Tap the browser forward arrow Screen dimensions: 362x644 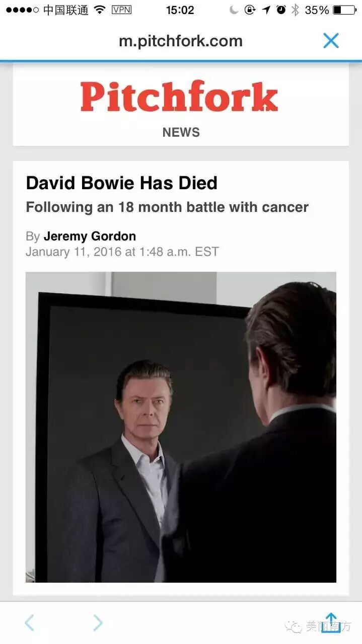(98, 623)
